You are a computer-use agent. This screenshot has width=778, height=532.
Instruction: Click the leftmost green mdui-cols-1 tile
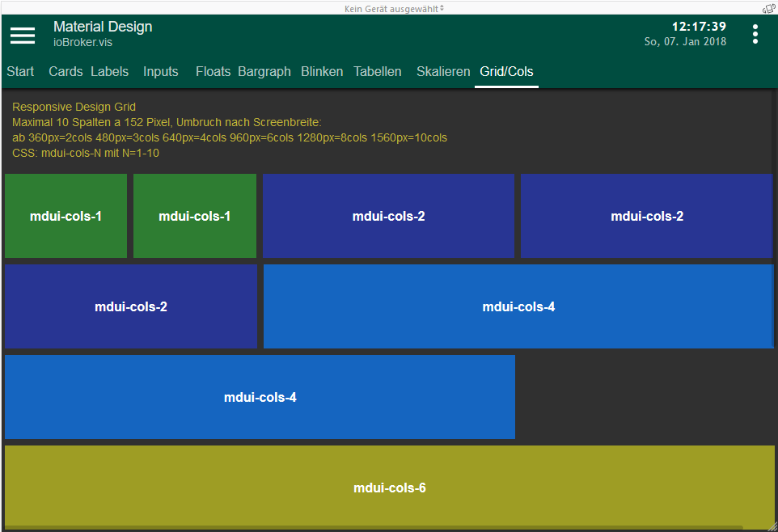coord(66,216)
